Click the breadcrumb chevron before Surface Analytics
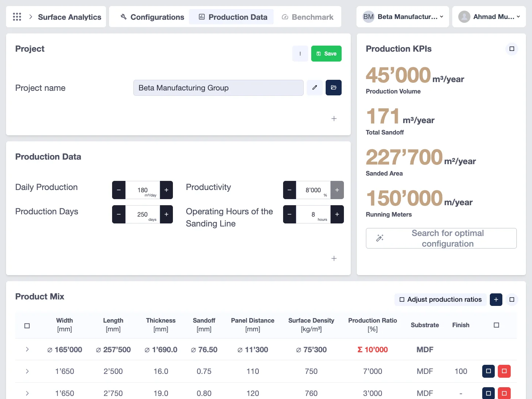This screenshot has width=532, height=399. click(x=30, y=17)
